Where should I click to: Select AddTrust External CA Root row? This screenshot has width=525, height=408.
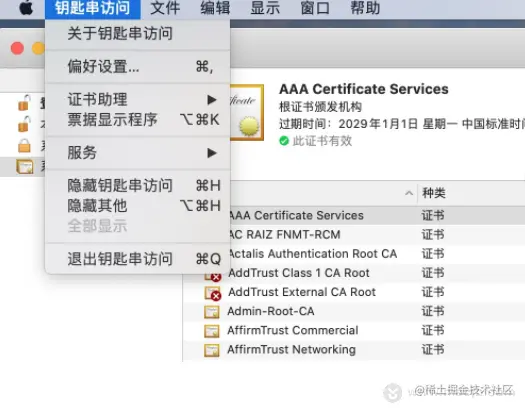[x=354, y=292]
